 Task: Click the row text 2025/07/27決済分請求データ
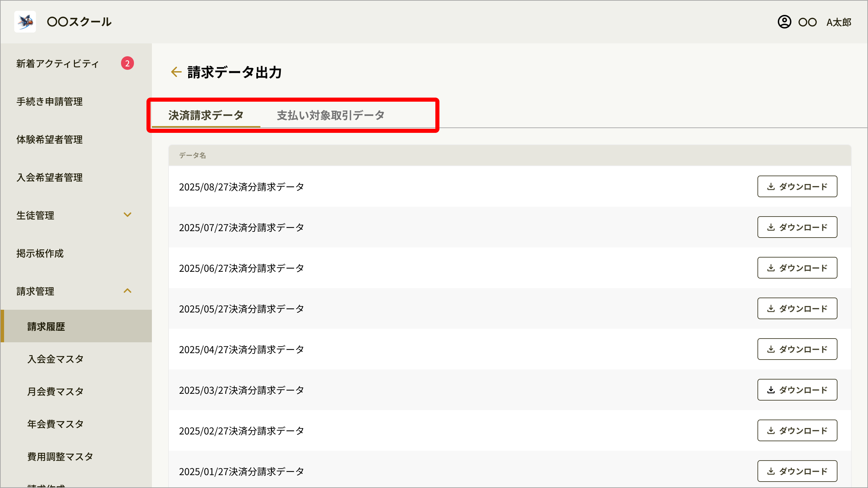click(x=241, y=227)
